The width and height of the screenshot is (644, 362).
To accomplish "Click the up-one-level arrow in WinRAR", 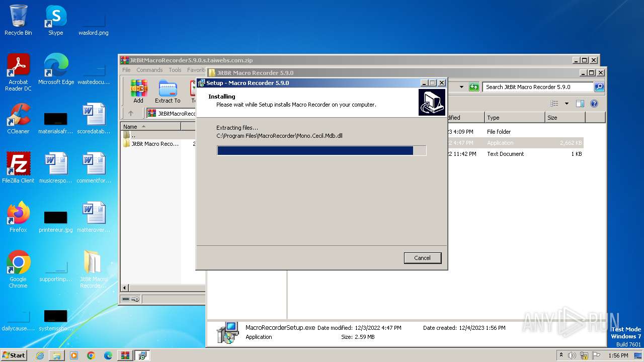I will click(131, 114).
